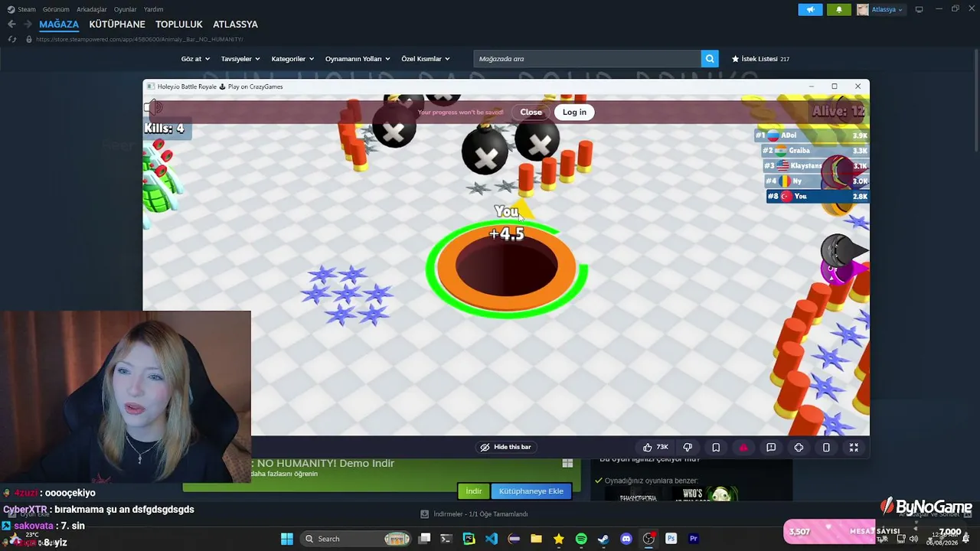Image resolution: width=980 pixels, height=551 pixels.
Task: Focus the Mağazada ara search field
Action: [x=587, y=59]
